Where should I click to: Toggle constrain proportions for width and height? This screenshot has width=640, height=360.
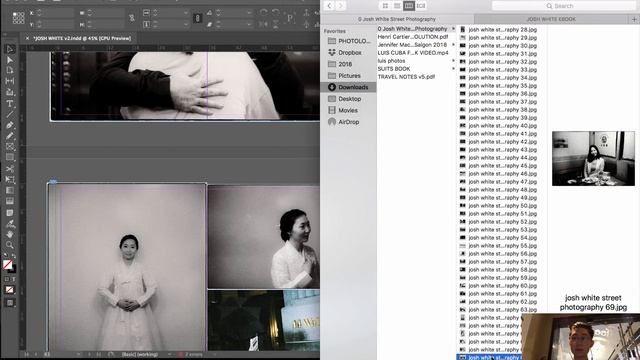click(x=132, y=18)
